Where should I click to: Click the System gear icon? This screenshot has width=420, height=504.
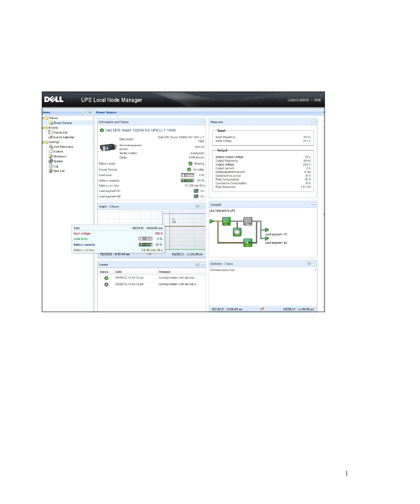click(51, 161)
